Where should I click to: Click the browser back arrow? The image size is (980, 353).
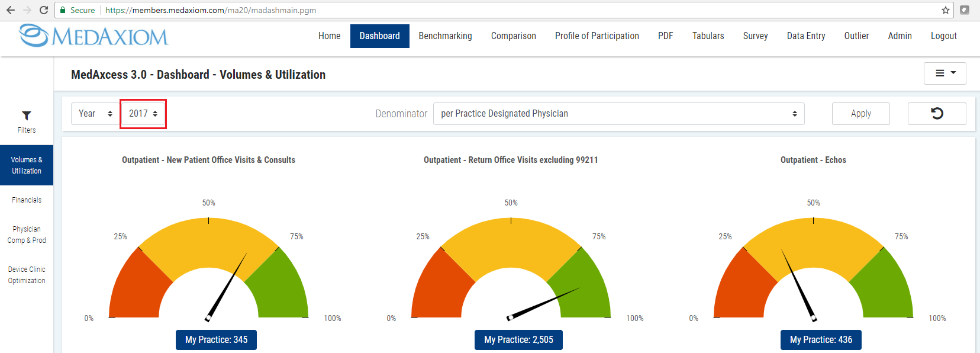click(10, 10)
